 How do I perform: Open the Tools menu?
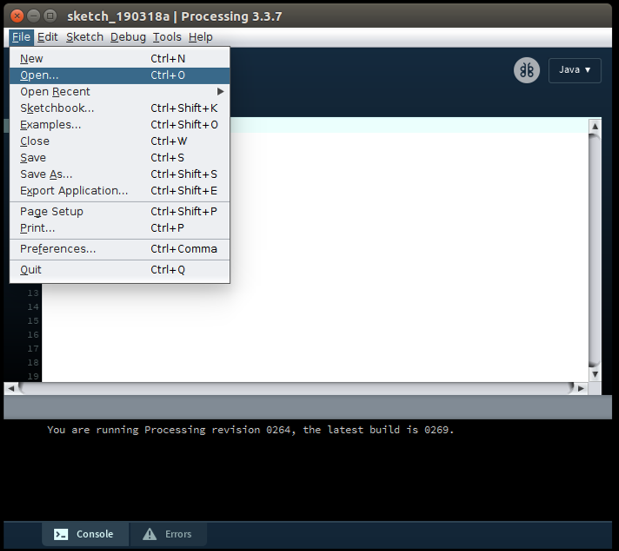coord(167,37)
